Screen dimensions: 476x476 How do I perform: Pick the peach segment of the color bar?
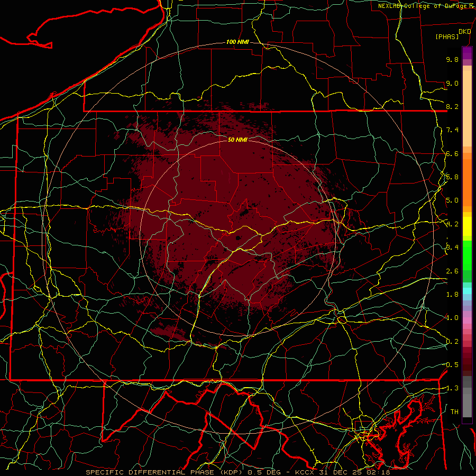pyautogui.click(x=467, y=109)
